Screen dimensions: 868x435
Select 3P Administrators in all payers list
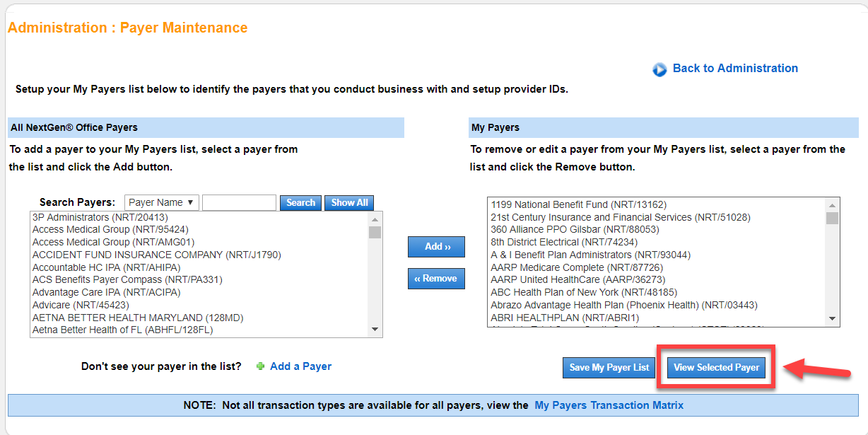pyautogui.click(x=100, y=217)
